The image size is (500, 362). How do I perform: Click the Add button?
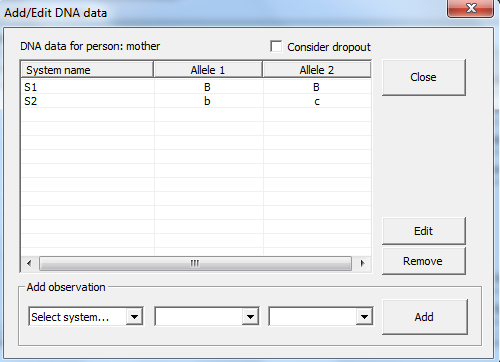tap(425, 317)
